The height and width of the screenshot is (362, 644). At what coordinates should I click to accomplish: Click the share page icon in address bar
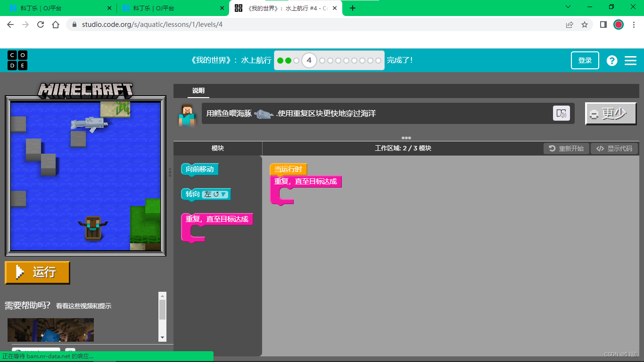coord(570,25)
